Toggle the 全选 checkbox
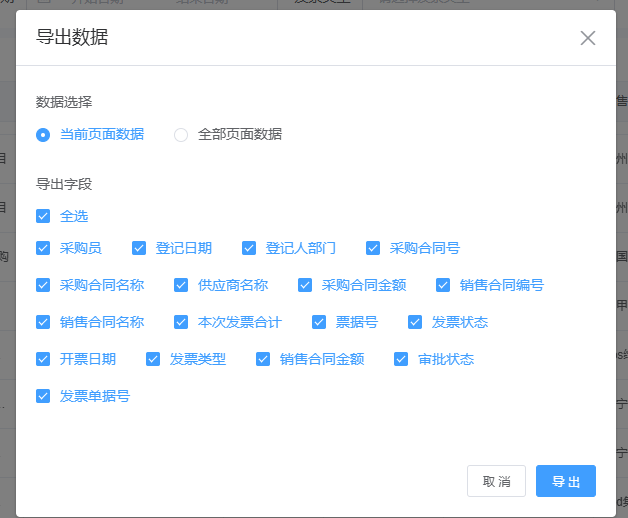The height and width of the screenshot is (518, 628). (x=43, y=216)
